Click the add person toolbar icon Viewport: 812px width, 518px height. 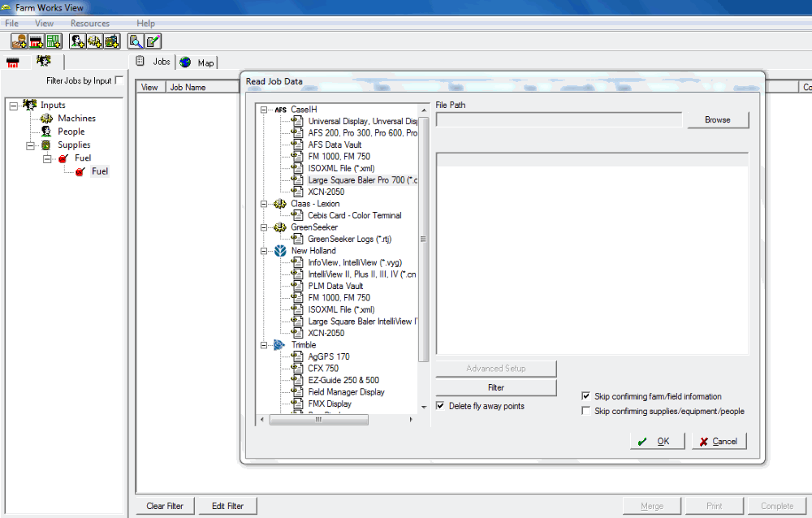pyautogui.click(x=78, y=41)
